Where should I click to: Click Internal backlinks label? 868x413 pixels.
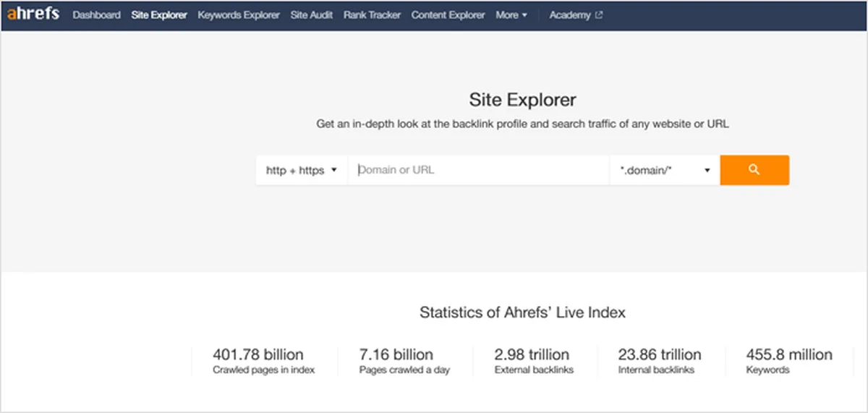pyautogui.click(x=656, y=370)
